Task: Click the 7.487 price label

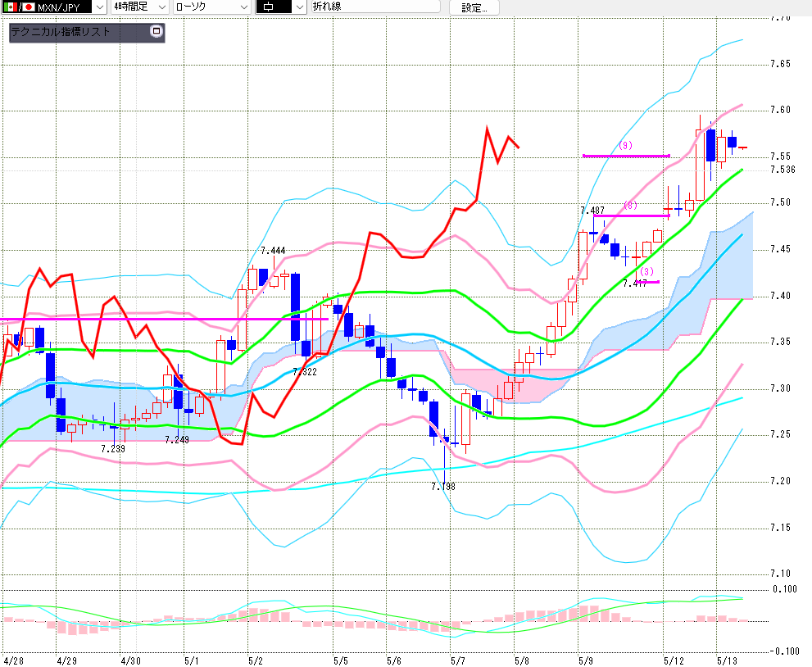Action: 592,211
